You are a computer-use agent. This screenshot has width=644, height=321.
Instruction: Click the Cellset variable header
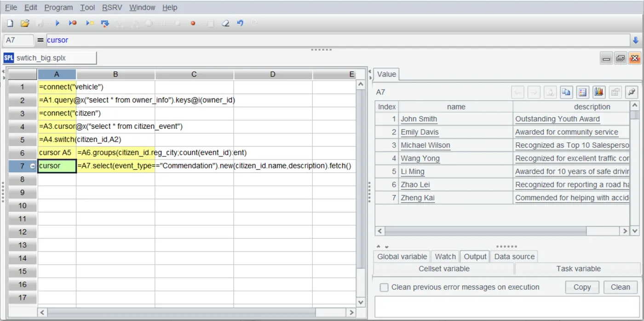pyautogui.click(x=444, y=269)
